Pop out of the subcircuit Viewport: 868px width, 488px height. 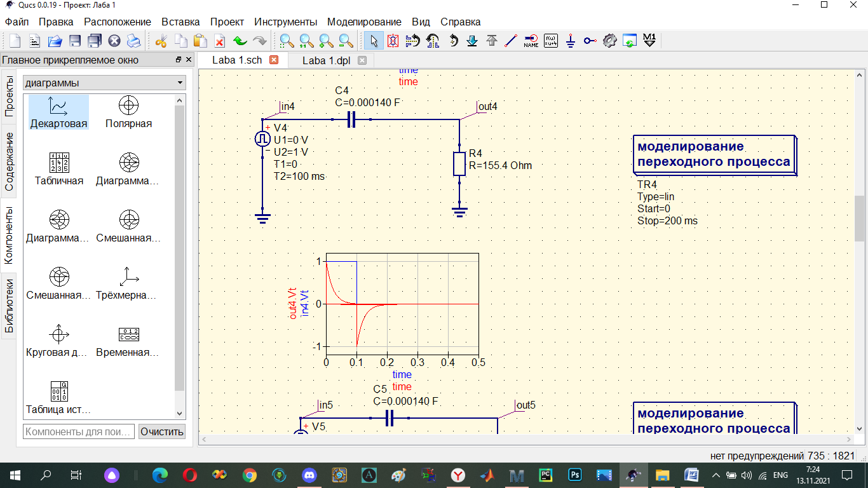point(492,41)
